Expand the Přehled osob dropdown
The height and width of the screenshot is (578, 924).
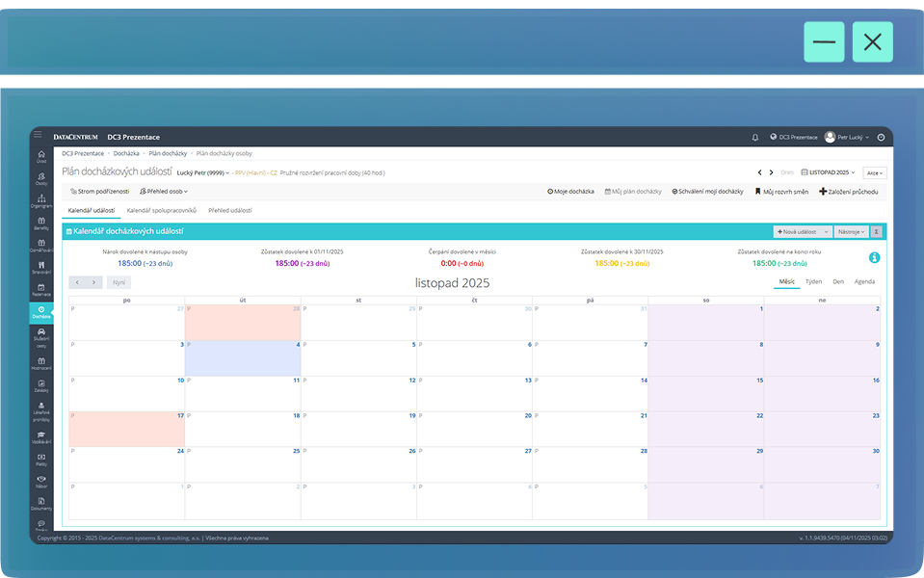[164, 192]
